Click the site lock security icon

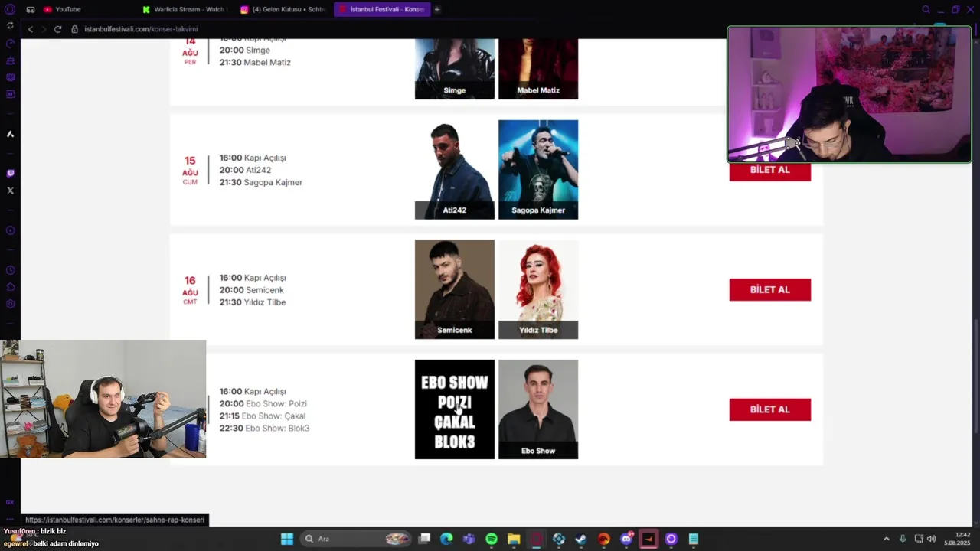pos(75,29)
